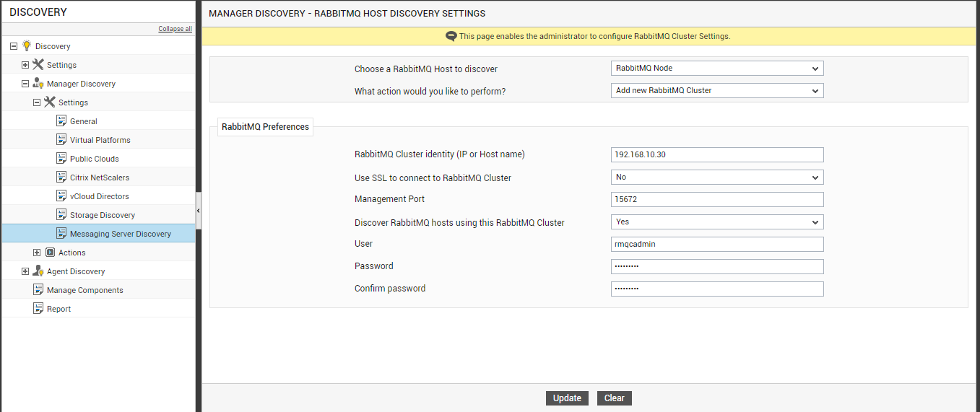Select vCloud Directors in the tree
The height and width of the screenshot is (412, 980).
coord(100,196)
